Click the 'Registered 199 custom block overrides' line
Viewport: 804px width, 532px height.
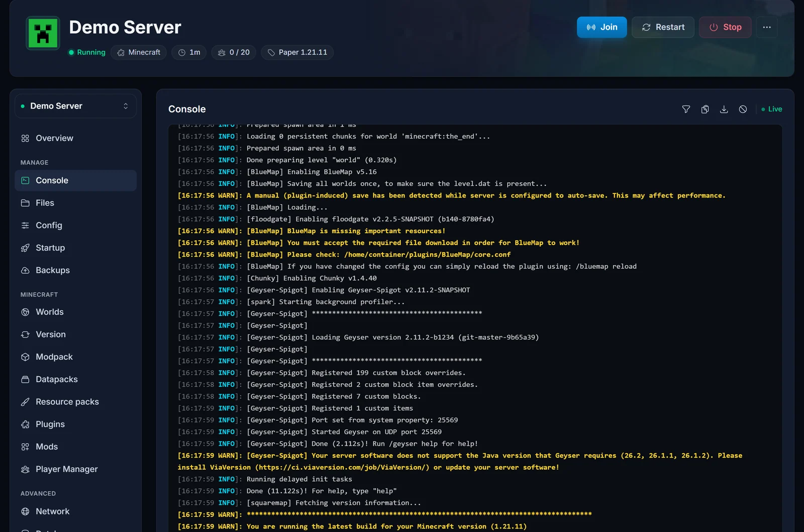point(322,373)
